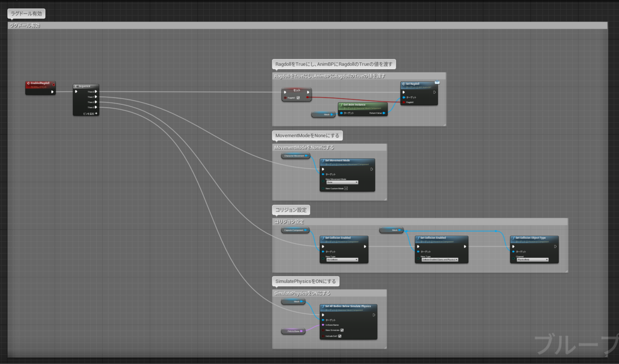Click the コリジョン設定 comment header bar
This screenshot has width=619, height=364.
pos(420,222)
